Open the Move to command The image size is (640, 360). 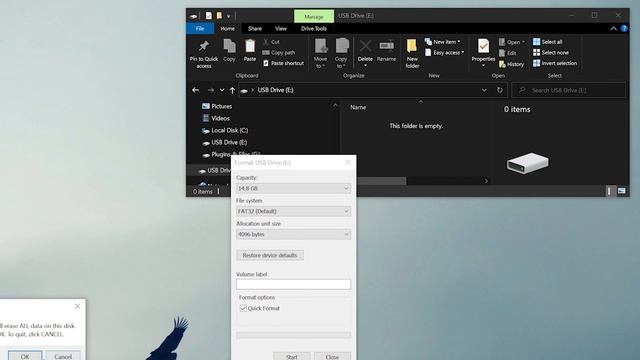(320, 53)
